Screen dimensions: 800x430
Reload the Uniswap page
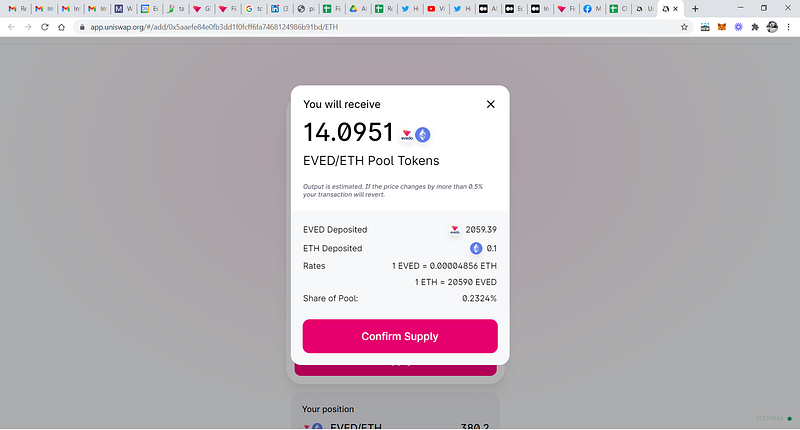[46, 27]
